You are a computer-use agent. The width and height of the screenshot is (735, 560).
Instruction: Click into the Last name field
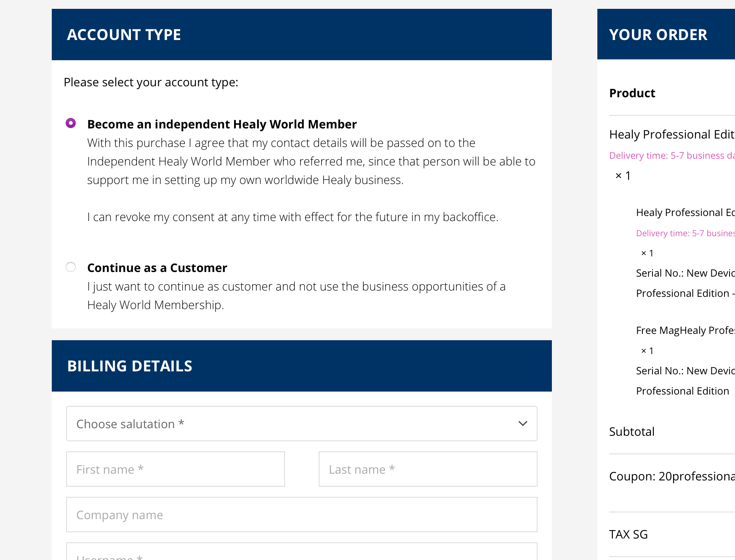[x=428, y=469]
